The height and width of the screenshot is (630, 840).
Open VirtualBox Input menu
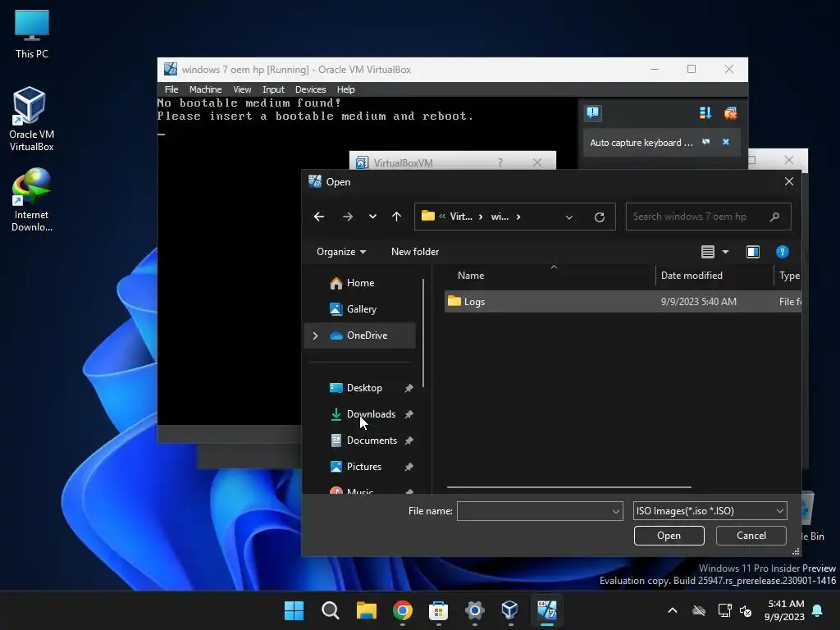[273, 89]
